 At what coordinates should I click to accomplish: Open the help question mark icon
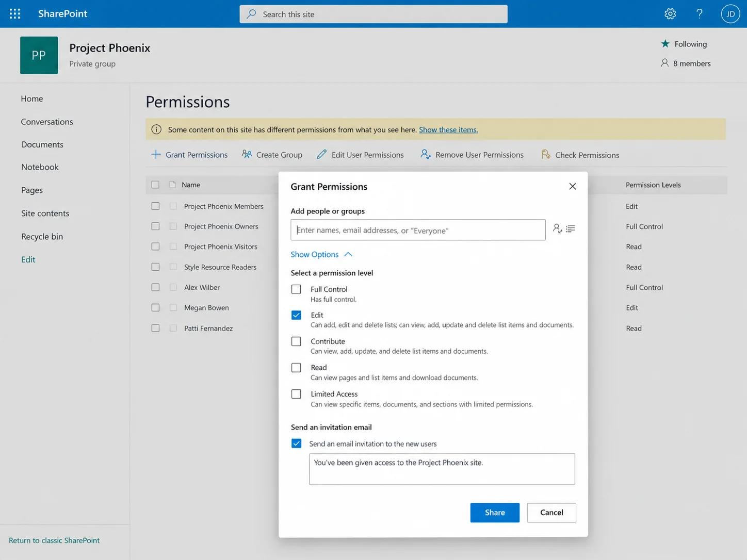point(700,14)
